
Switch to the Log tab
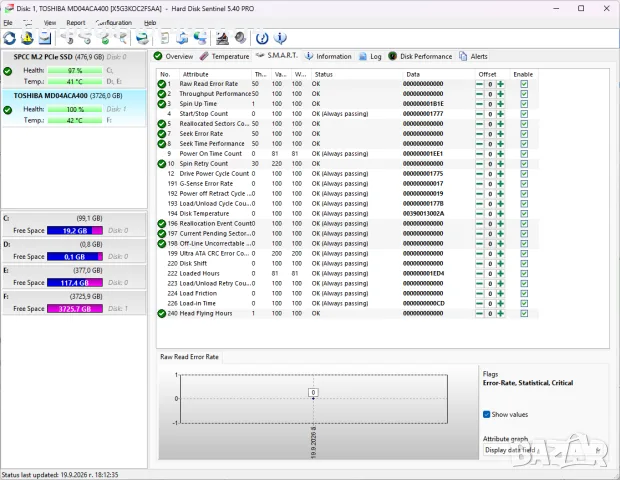point(370,57)
